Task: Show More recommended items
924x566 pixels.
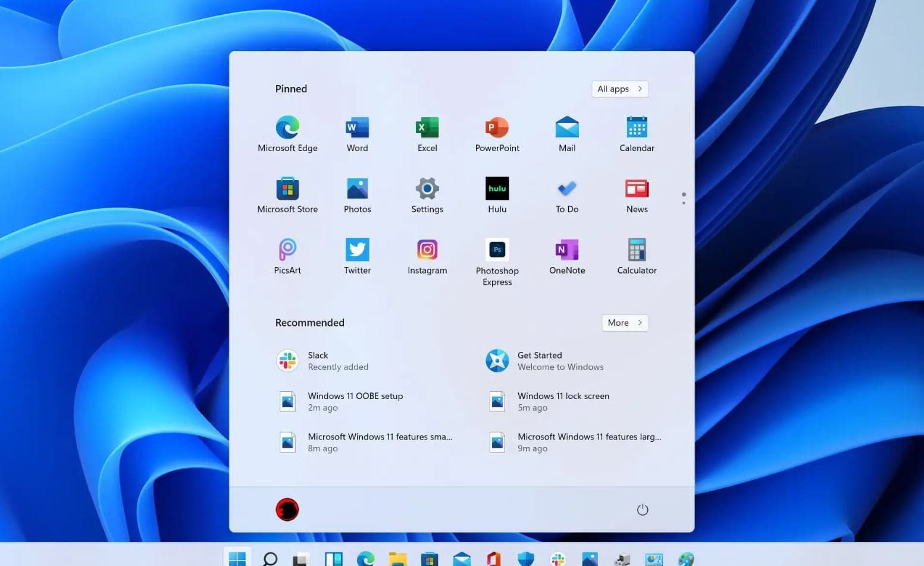Action: pos(624,322)
